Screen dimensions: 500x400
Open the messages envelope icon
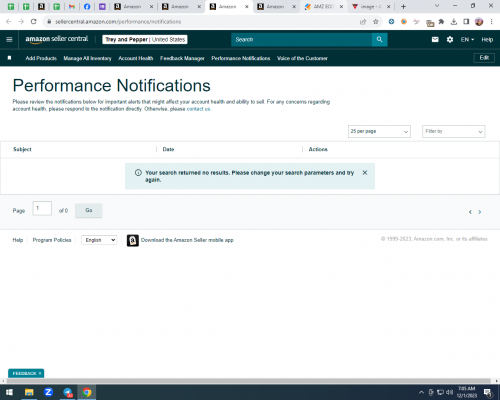pos(435,39)
